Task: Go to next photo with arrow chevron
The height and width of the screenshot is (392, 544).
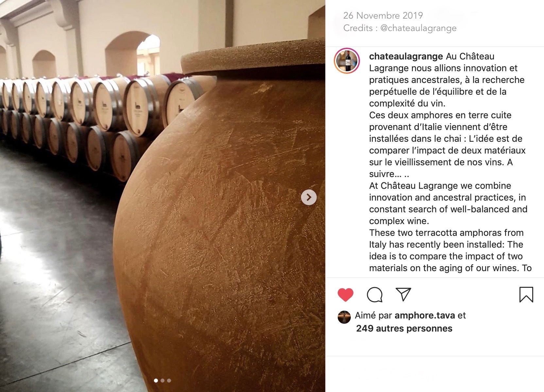Action: coord(309,197)
